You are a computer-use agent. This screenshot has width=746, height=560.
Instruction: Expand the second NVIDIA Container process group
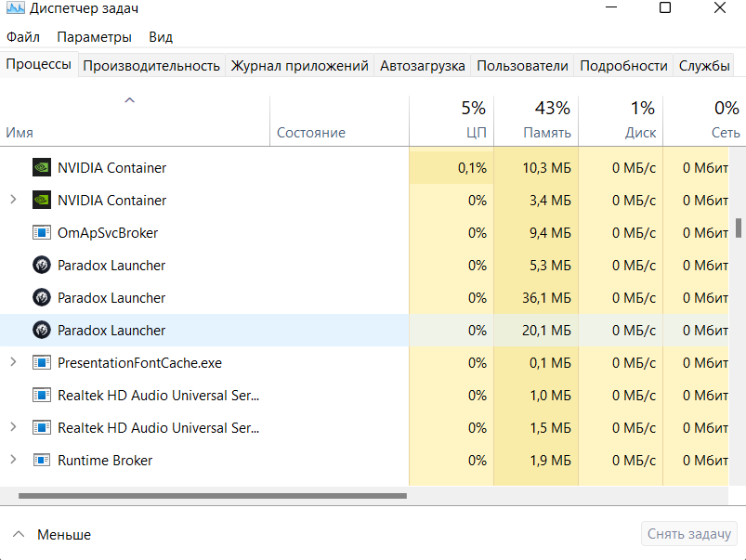coord(13,200)
